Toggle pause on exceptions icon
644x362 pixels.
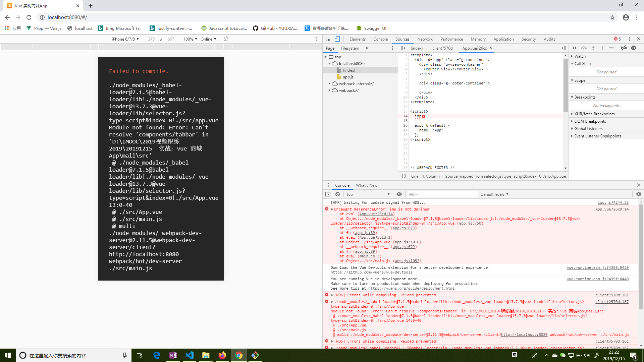(634, 48)
